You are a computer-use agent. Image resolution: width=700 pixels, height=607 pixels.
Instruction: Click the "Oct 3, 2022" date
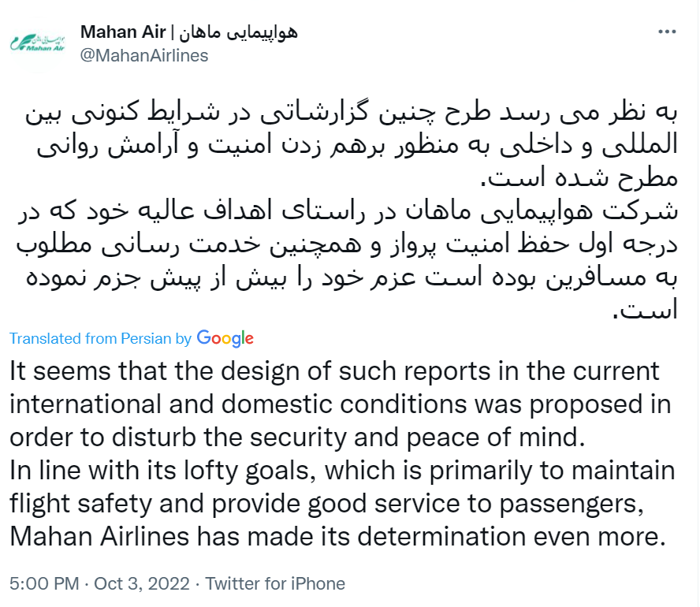click(x=142, y=584)
